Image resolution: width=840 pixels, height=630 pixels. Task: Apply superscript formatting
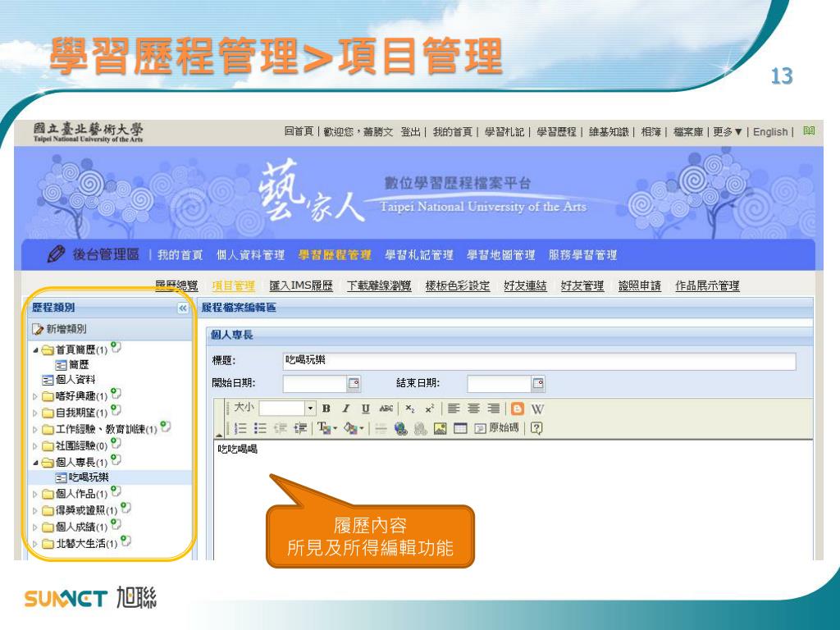[429, 409]
